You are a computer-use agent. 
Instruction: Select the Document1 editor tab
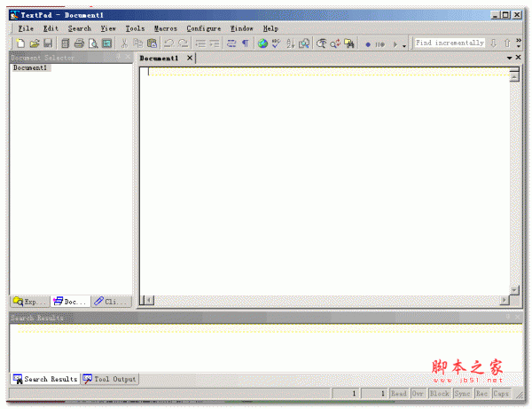159,58
